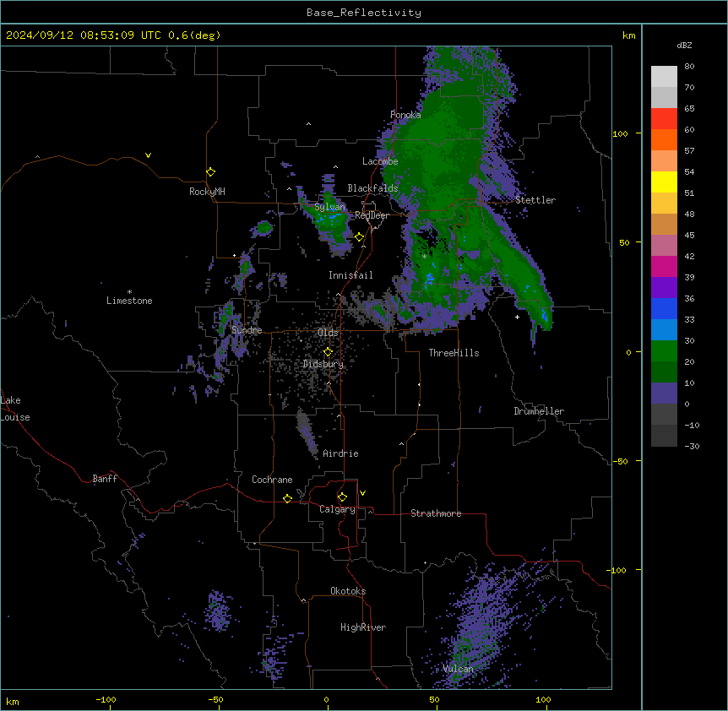The width and height of the screenshot is (728, 711).
Task: Select the orange 57-60 dBZ legend swatch
Action: tap(664, 139)
